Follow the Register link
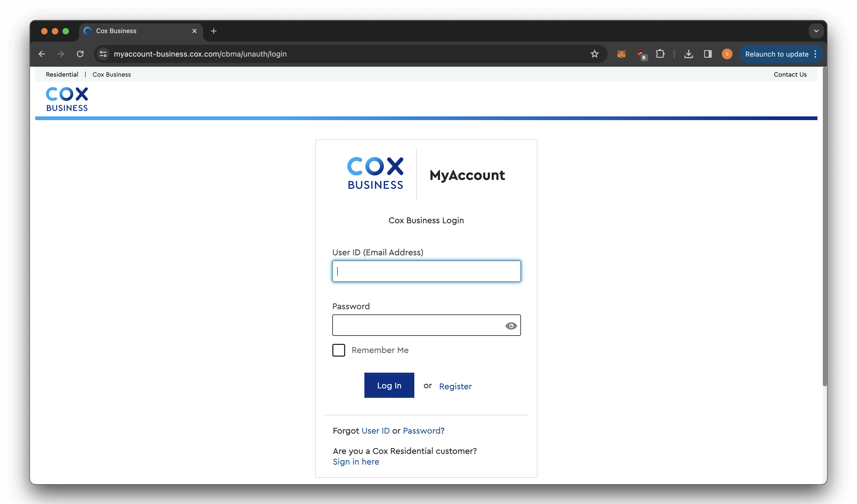Screen dimensions: 857x504 [455, 387]
